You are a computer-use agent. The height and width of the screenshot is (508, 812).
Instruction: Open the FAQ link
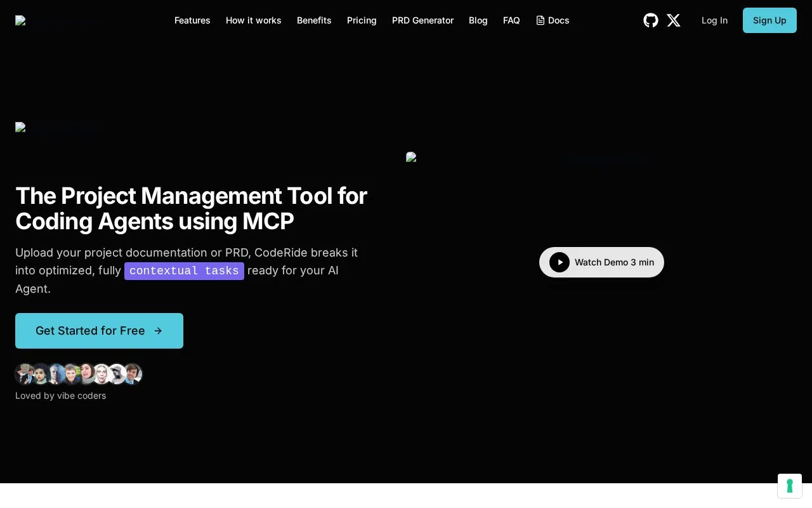511,20
